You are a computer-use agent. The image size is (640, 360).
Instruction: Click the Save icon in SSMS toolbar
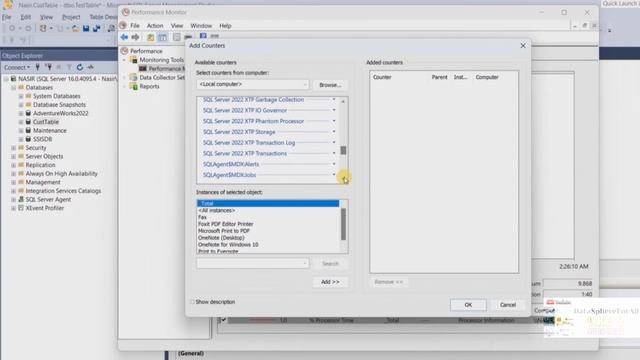point(86,28)
